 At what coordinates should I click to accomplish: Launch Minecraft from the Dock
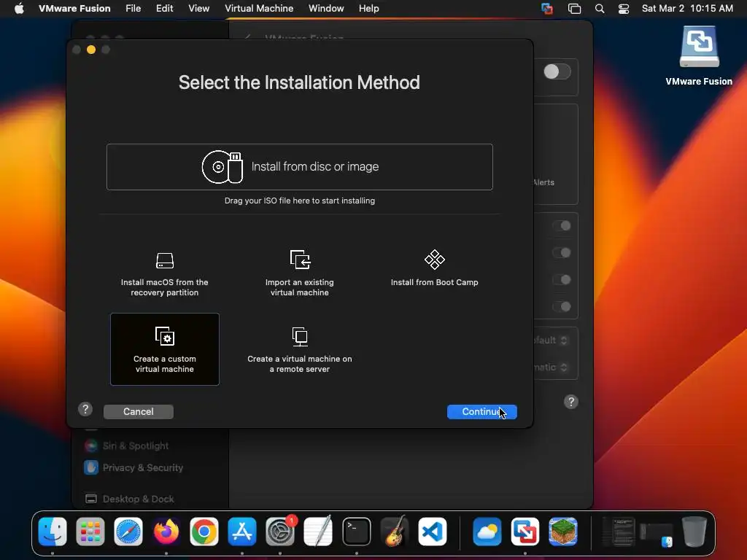(563, 532)
